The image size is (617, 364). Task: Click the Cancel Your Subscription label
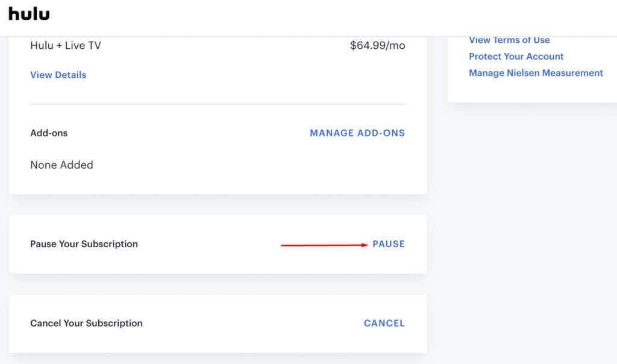(86, 323)
